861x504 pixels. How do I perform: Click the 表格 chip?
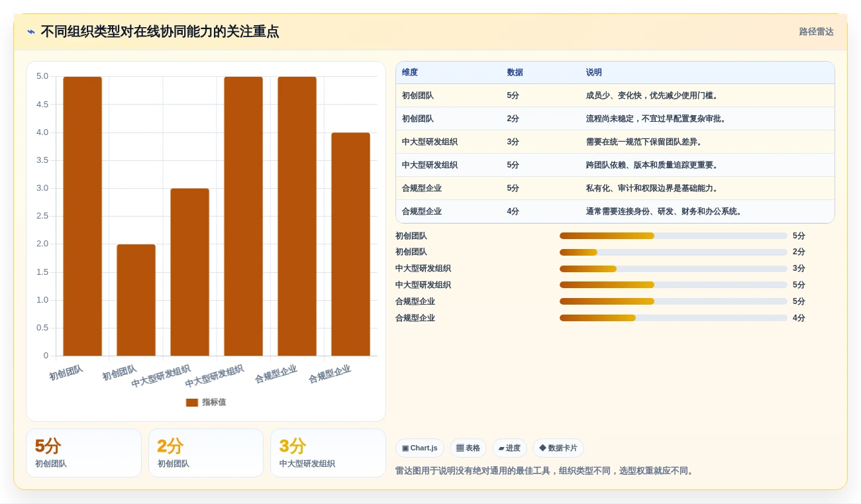coord(468,448)
